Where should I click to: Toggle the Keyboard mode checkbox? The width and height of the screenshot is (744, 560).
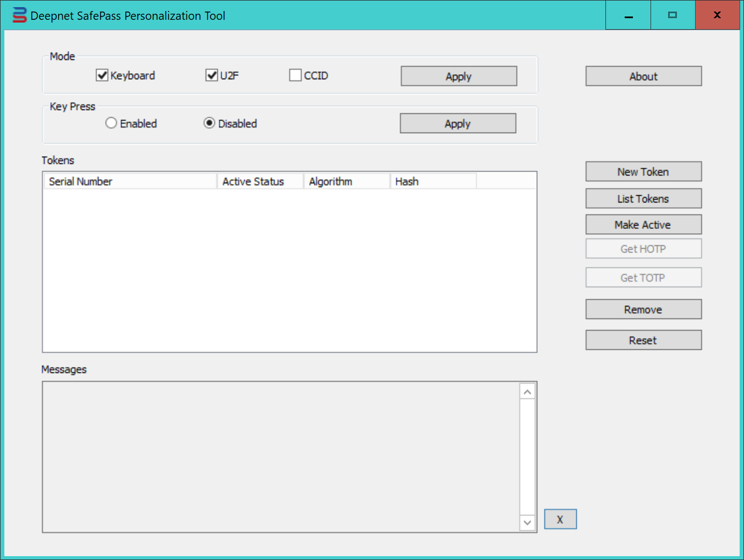coord(102,75)
